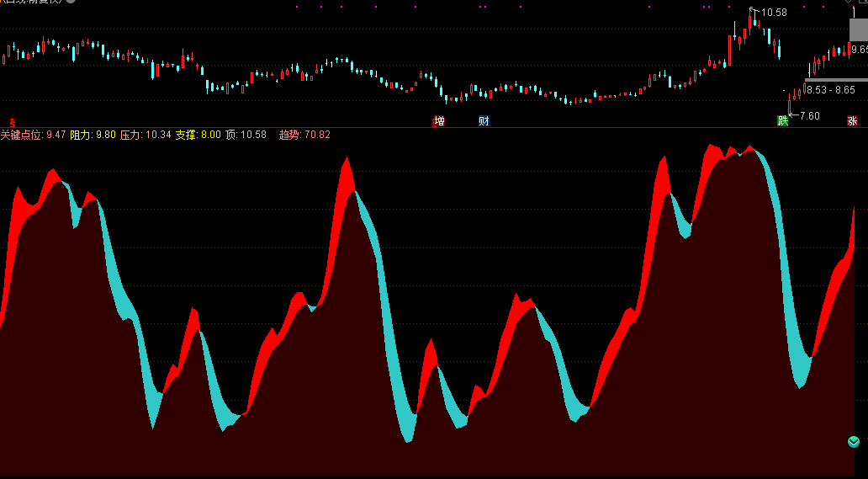
Task: Click the blue 财 financial marker
Action: 484,121
